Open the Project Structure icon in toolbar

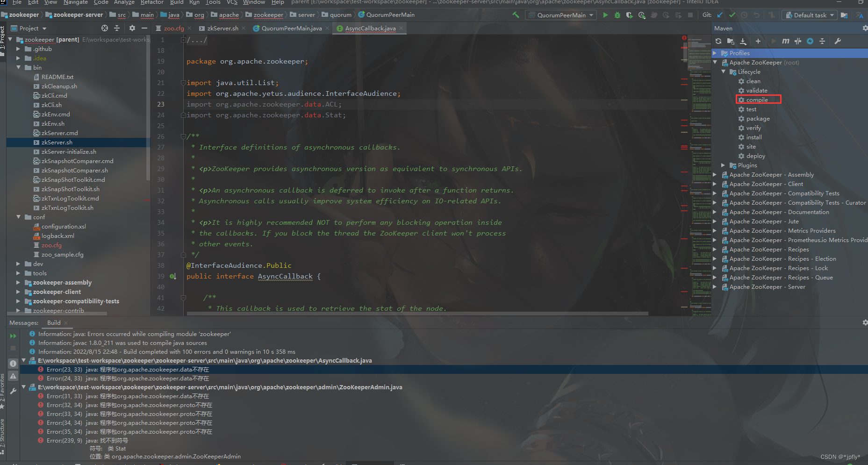pos(844,15)
